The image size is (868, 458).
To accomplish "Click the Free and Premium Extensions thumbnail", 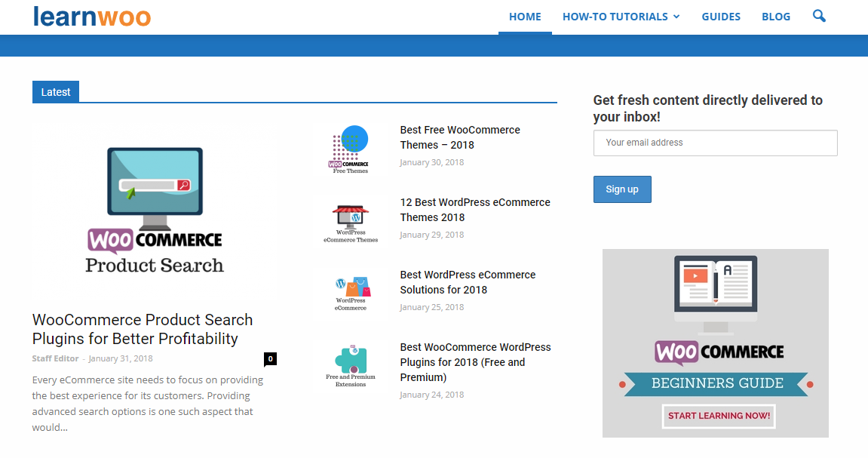I will [x=351, y=367].
